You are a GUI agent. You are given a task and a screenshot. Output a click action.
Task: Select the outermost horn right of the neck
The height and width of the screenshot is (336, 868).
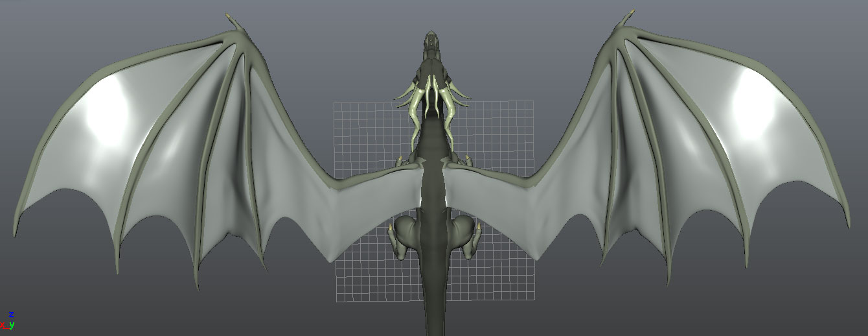(463, 97)
